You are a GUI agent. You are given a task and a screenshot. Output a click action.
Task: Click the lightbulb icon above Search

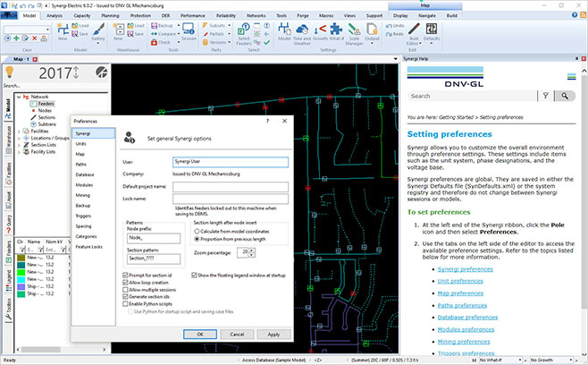coord(9,72)
